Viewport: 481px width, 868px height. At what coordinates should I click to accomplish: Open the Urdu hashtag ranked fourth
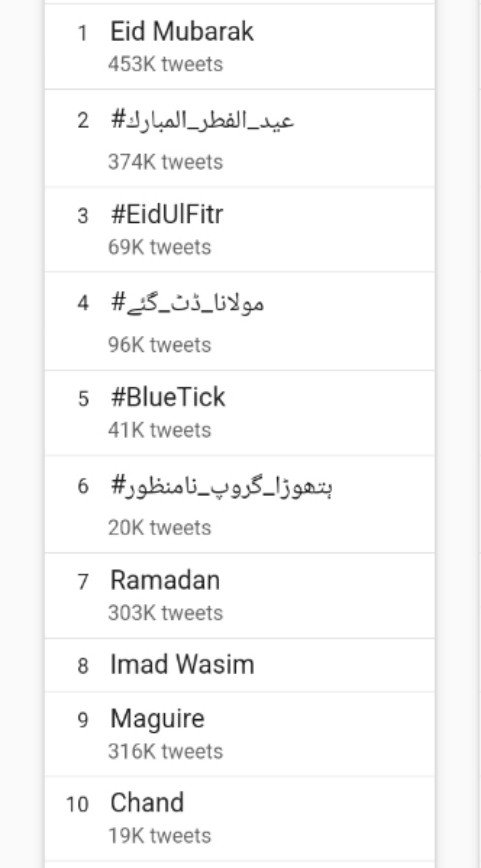click(187, 303)
